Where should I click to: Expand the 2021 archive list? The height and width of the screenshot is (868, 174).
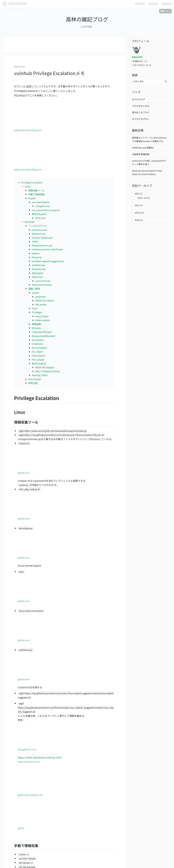tap(133, 205)
